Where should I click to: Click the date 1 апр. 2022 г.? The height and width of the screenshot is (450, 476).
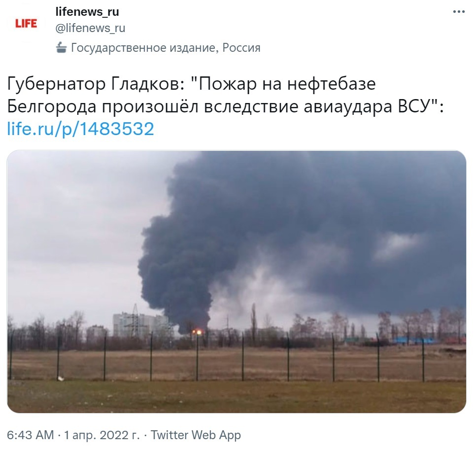(102, 435)
